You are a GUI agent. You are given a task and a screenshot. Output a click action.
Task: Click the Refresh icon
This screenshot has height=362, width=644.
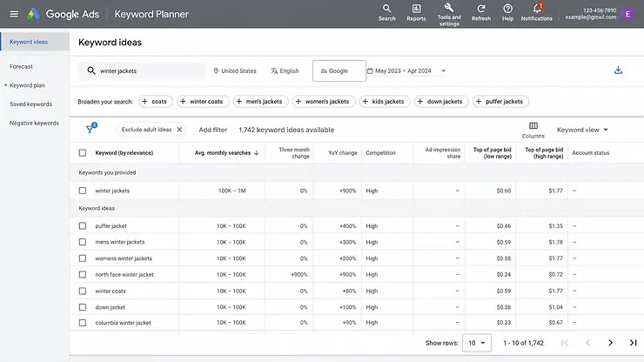(481, 13)
